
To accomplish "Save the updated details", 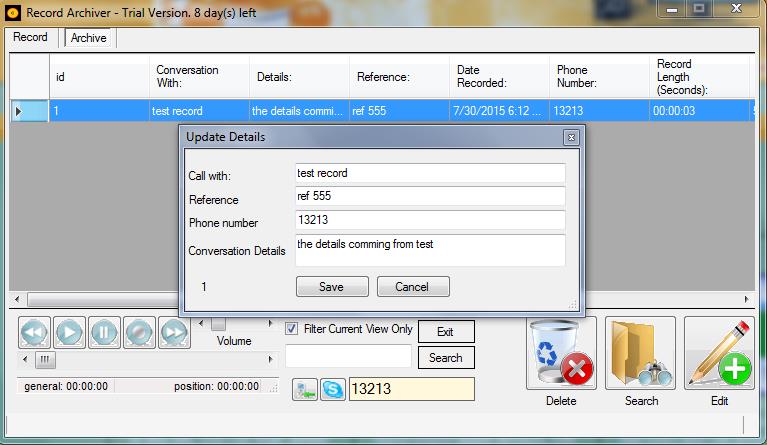I will pyautogui.click(x=331, y=287).
